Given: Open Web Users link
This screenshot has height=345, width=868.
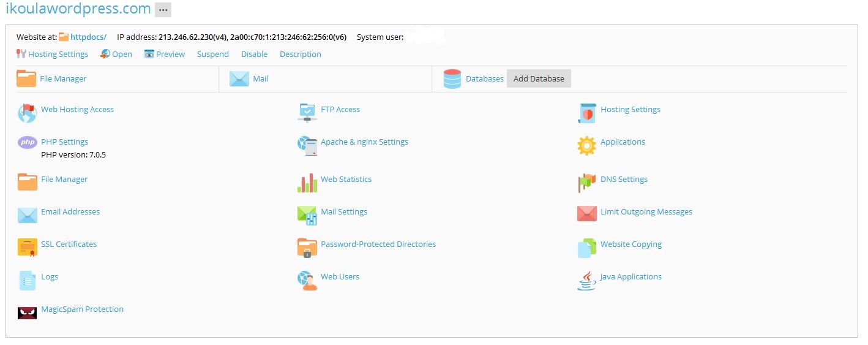Looking at the screenshot, I should point(340,276).
